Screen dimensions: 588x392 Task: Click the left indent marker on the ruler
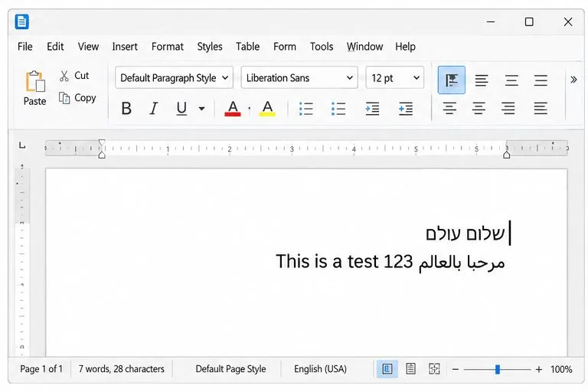[102, 155]
